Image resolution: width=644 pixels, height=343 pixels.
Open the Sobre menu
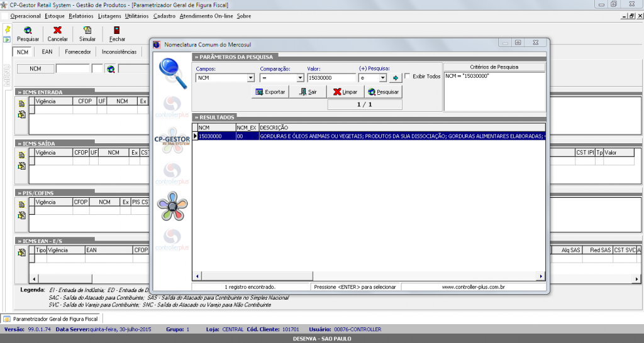tap(243, 16)
